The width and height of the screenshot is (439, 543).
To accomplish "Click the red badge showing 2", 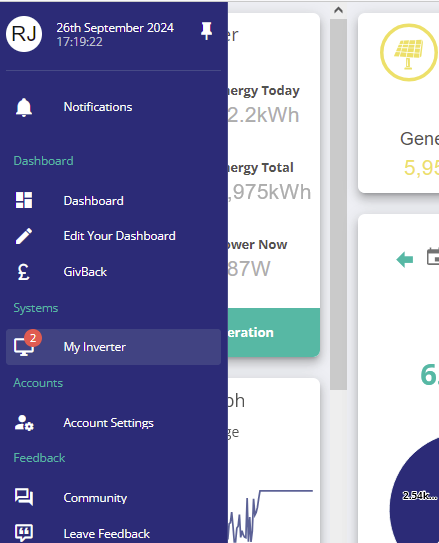I will 33,338.
